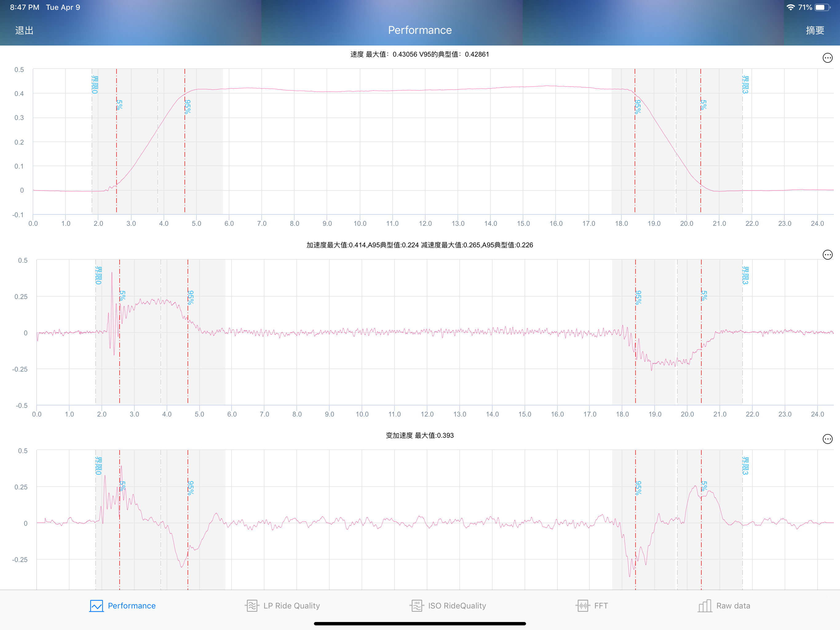Tap the Wi-Fi icon in the status bar
This screenshot has width=840, height=630.
point(790,7)
